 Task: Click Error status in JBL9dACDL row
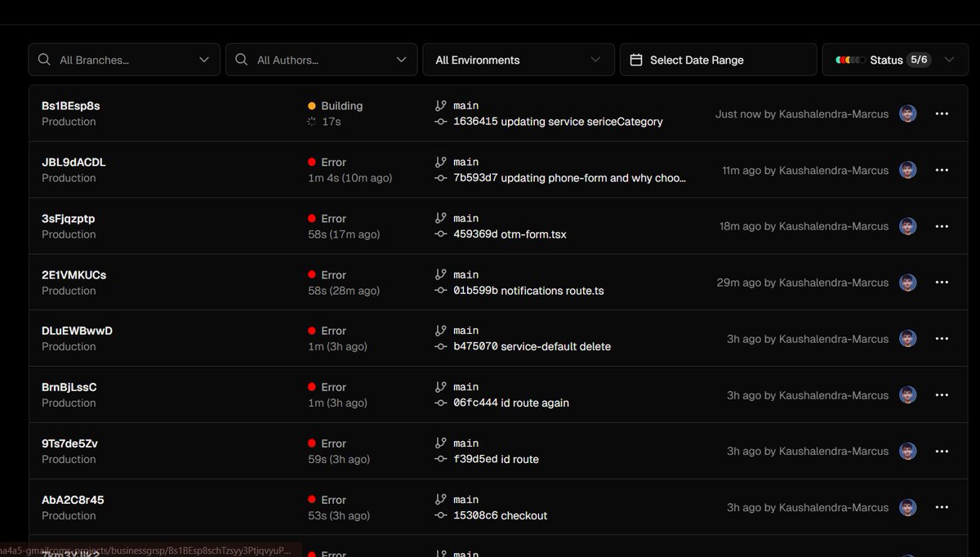(333, 163)
